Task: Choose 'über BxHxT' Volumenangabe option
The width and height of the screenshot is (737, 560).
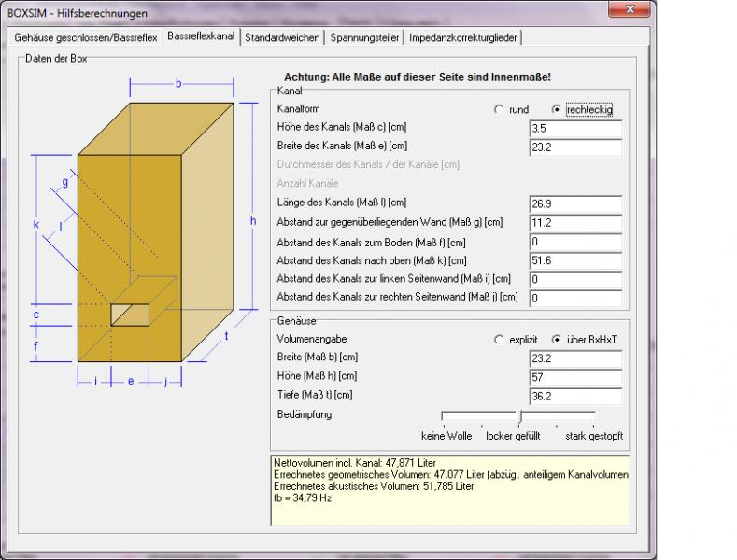Action: pyautogui.click(x=557, y=340)
